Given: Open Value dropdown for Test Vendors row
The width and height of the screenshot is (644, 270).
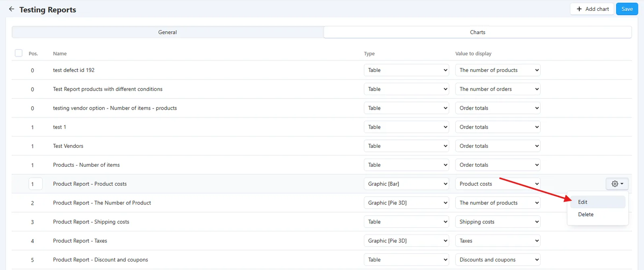Looking at the screenshot, I should pyautogui.click(x=498, y=146).
